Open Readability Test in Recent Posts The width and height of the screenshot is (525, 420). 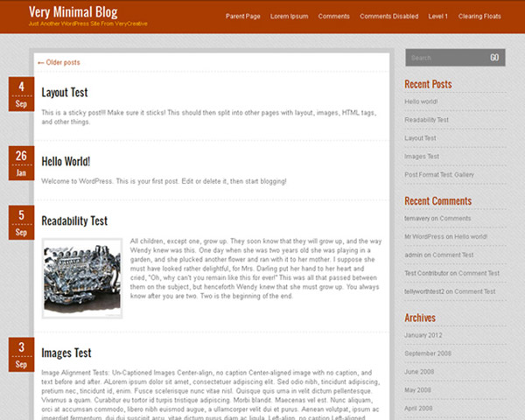pos(427,120)
